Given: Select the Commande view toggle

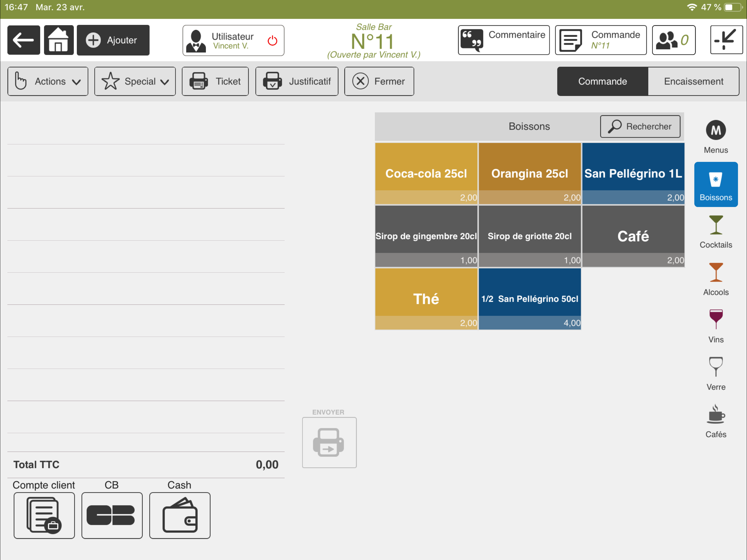Looking at the screenshot, I should pyautogui.click(x=602, y=81).
